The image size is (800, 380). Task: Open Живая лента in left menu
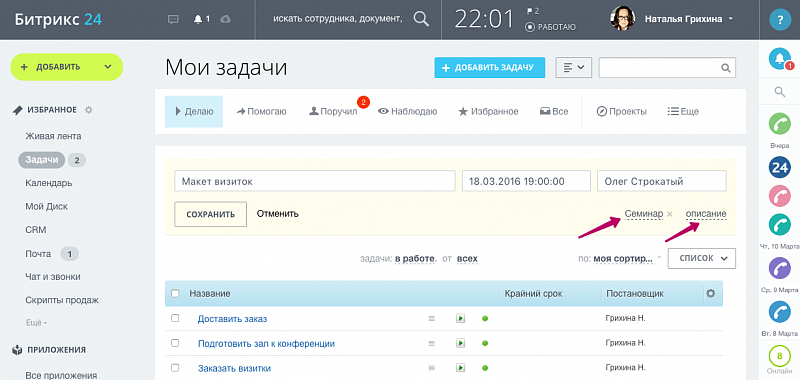pos(53,136)
